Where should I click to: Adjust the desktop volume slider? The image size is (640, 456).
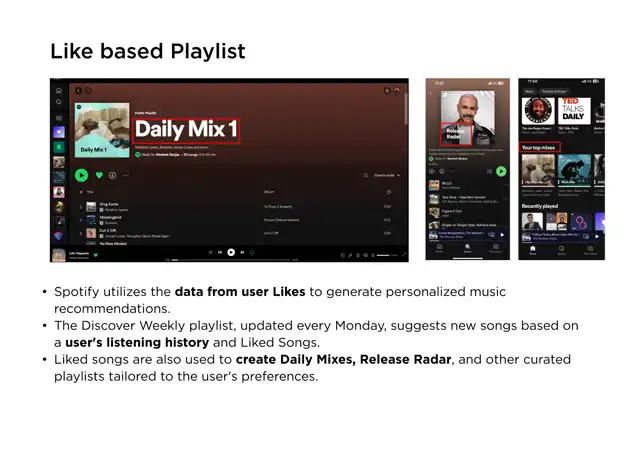387,255
